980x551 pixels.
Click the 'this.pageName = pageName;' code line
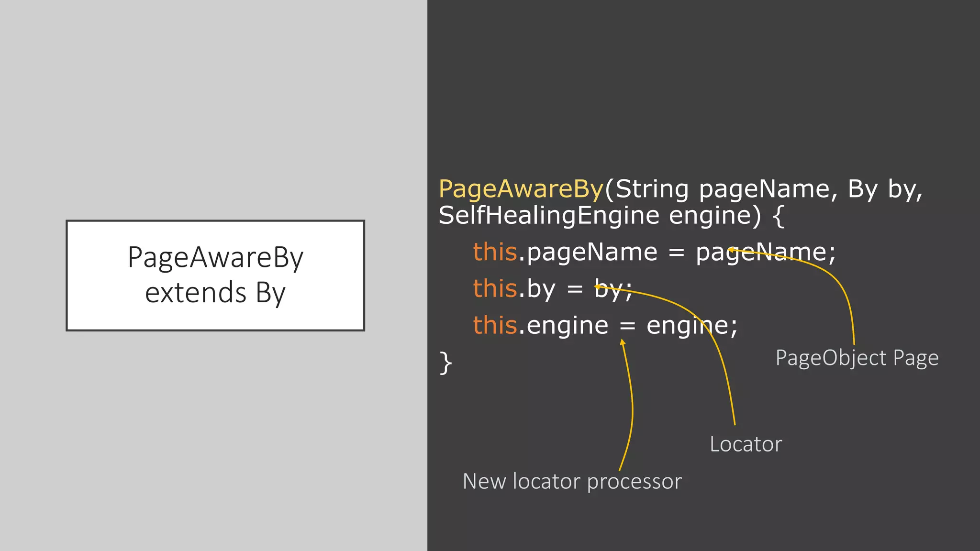point(654,252)
